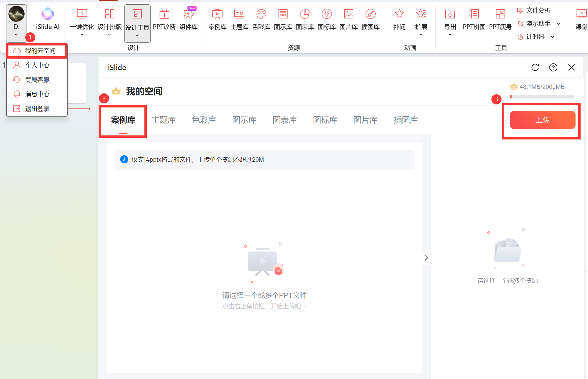The width and height of the screenshot is (588, 379).
Task: Choose 退出登录 to log out
Action: tap(37, 109)
